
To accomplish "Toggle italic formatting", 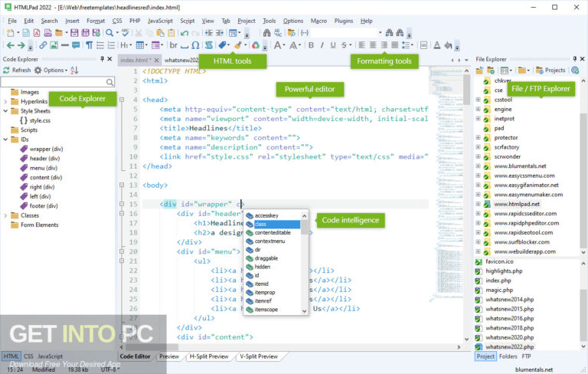I will coord(322,45).
